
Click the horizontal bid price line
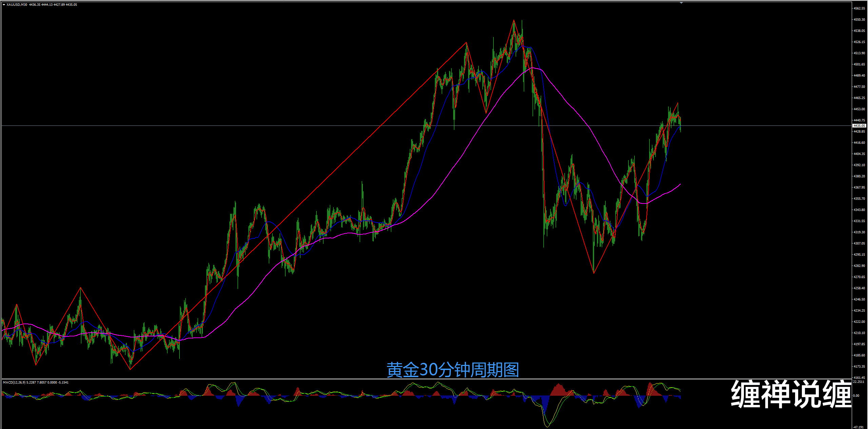(339, 126)
